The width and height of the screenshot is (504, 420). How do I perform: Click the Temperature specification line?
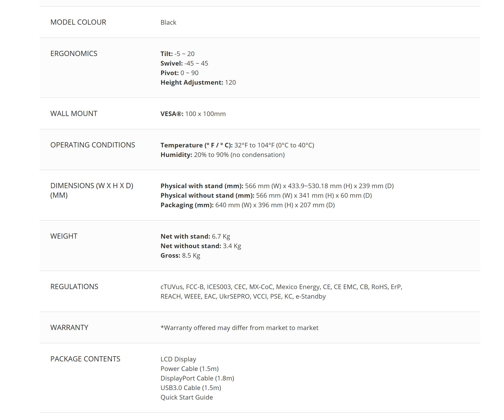237,145
